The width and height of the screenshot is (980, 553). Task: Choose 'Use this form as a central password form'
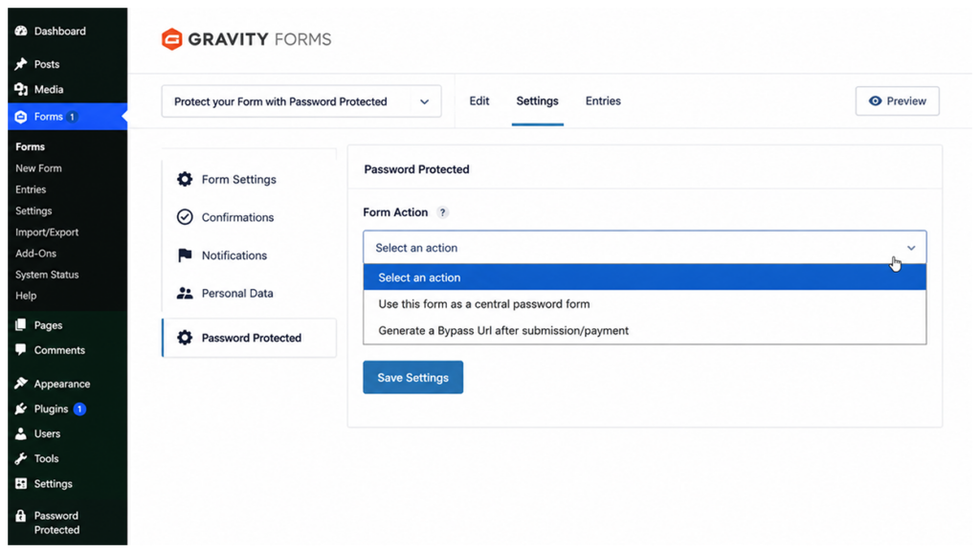pos(644,303)
